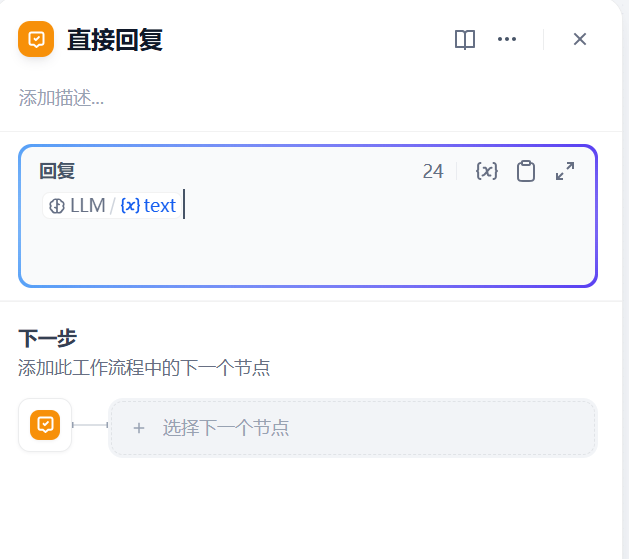This screenshot has height=559, width=629.
Task: Click the 下一步 section heading
Action: 47,338
